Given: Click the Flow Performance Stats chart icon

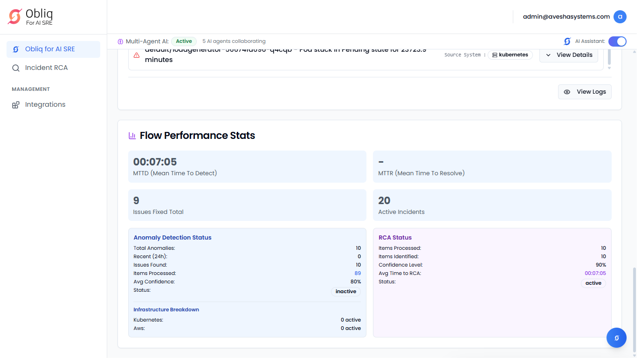Looking at the screenshot, I should 132,136.
